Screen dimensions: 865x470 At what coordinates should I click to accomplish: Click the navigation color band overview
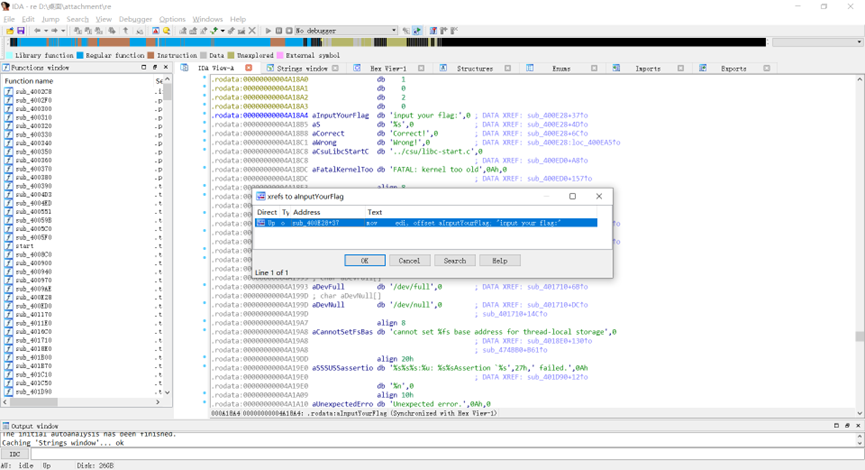click(x=380, y=43)
